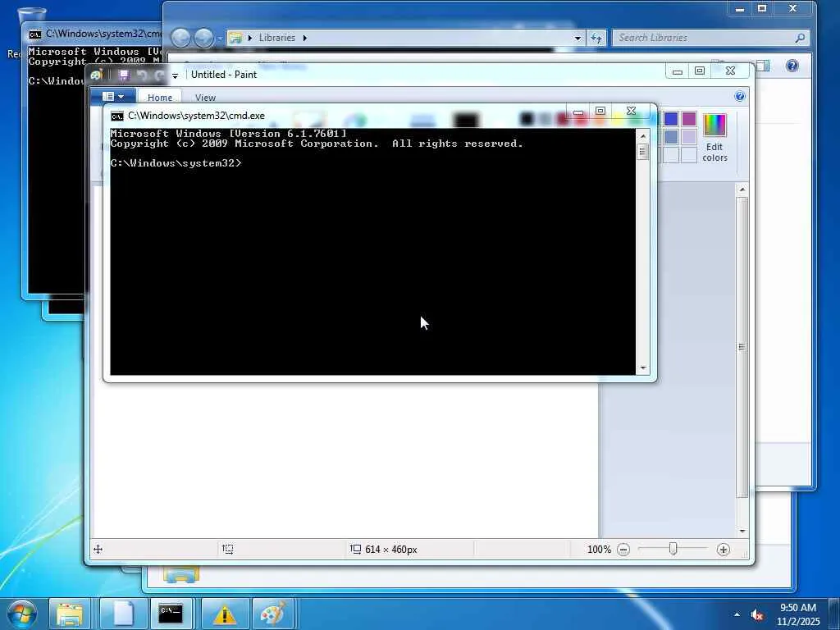The image size is (840, 630).
Task: Click the zoom in plus button in Paint
Action: pos(724,549)
